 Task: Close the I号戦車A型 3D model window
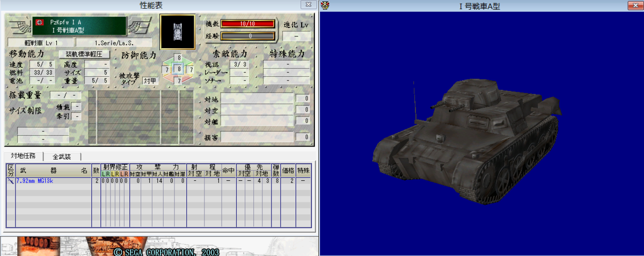click(634, 5)
